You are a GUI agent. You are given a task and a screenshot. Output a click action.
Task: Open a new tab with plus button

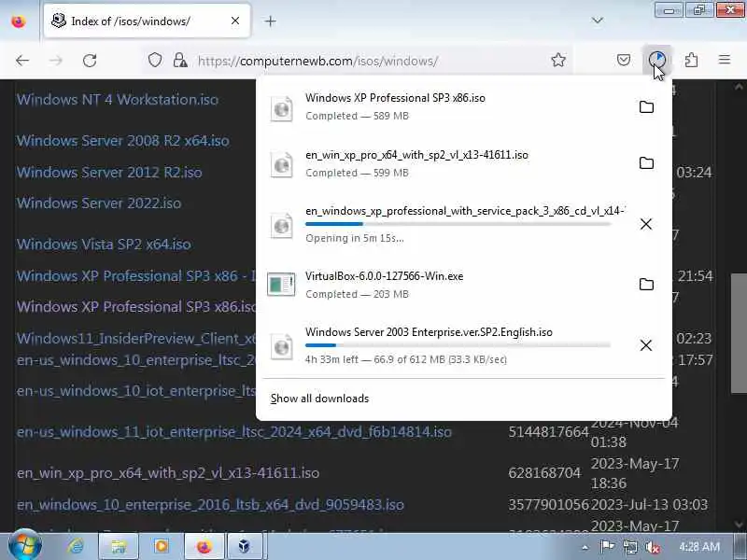point(270,21)
